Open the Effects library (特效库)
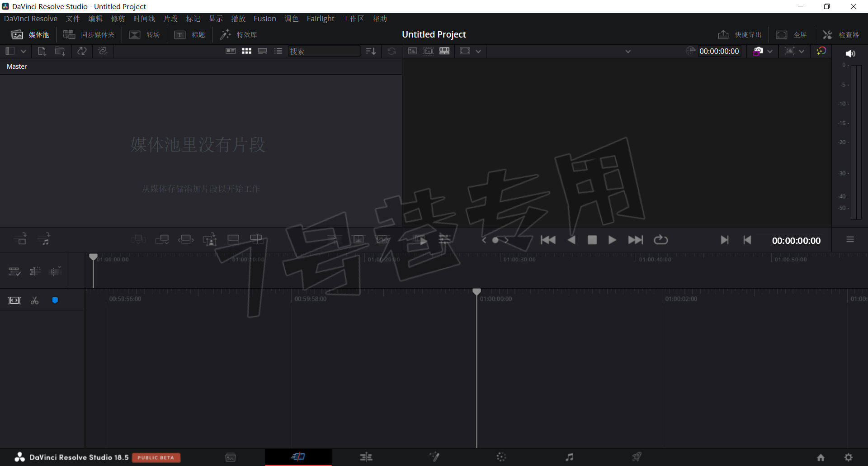The height and width of the screenshot is (466, 868). pos(239,35)
